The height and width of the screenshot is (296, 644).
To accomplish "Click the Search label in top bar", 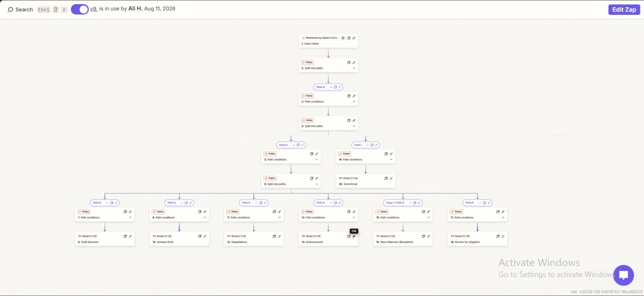I will tap(24, 10).
